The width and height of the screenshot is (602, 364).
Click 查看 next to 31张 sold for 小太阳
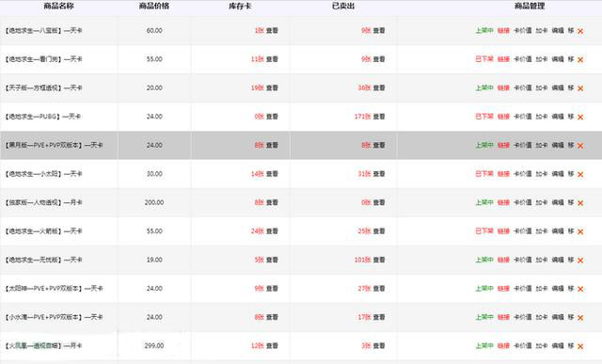pyautogui.click(x=379, y=174)
